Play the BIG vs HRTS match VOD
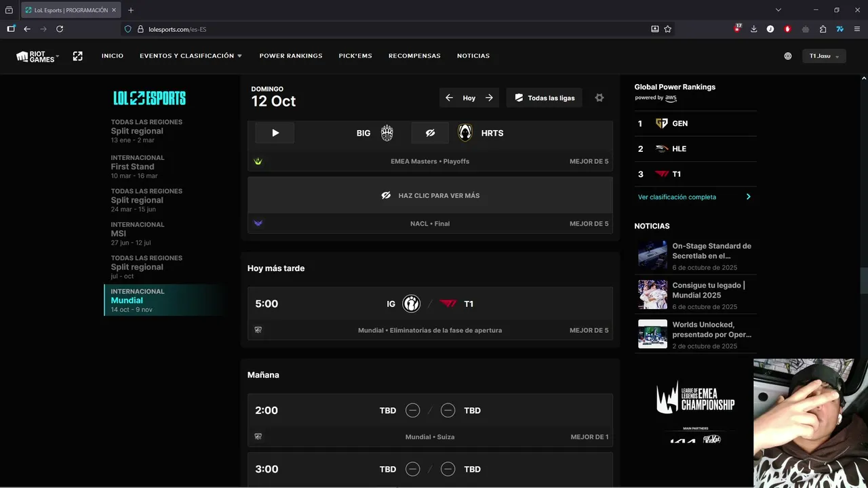This screenshot has width=868, height=488. 275,133
